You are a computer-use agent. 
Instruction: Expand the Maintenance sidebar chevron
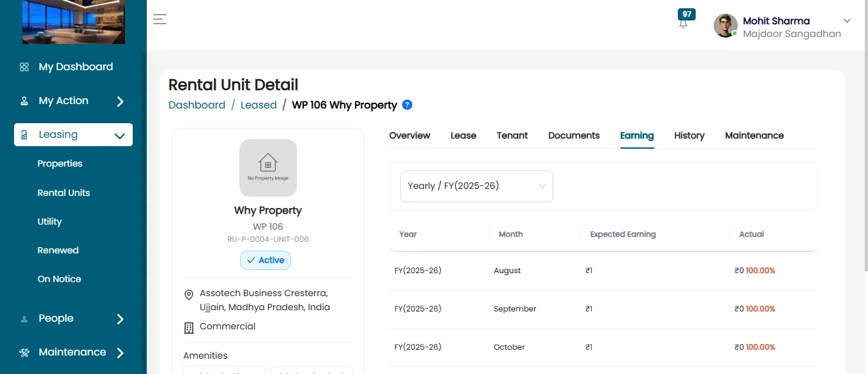(120, 353)
